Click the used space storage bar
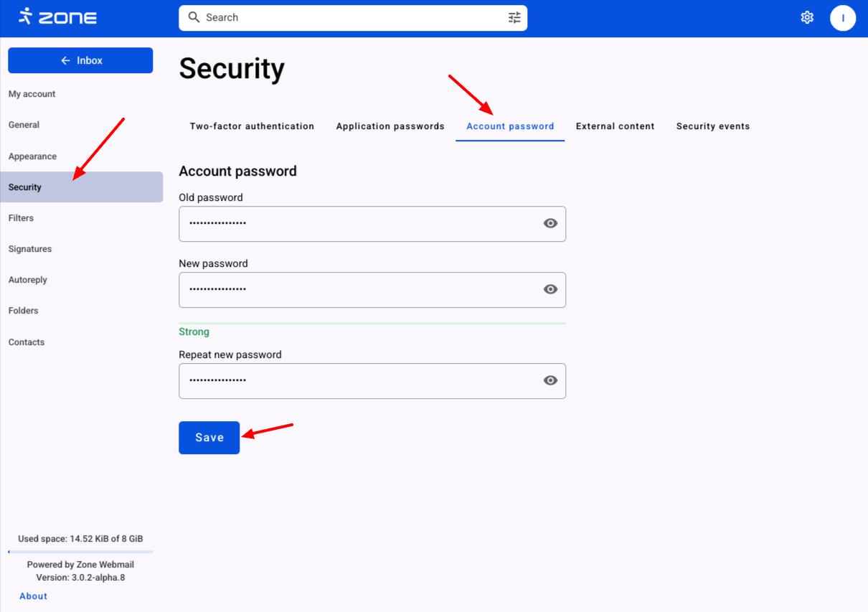 [80, 552]
